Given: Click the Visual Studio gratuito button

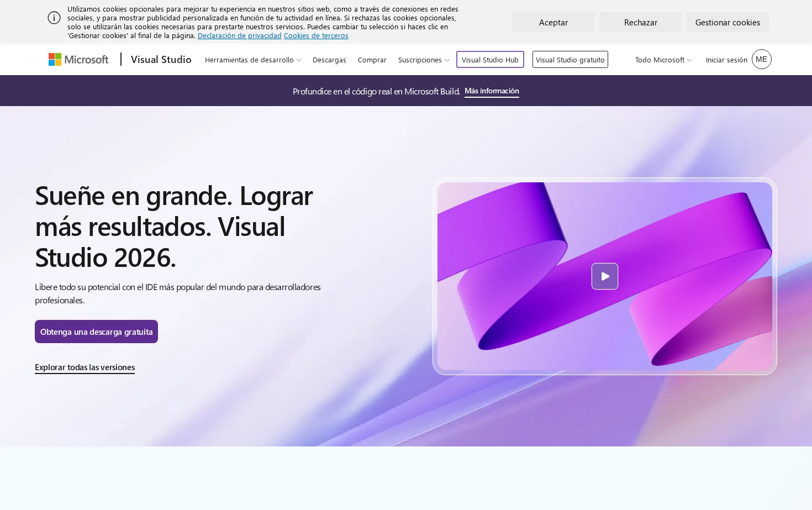Looking at the screenshot, I should pos(570,60).
